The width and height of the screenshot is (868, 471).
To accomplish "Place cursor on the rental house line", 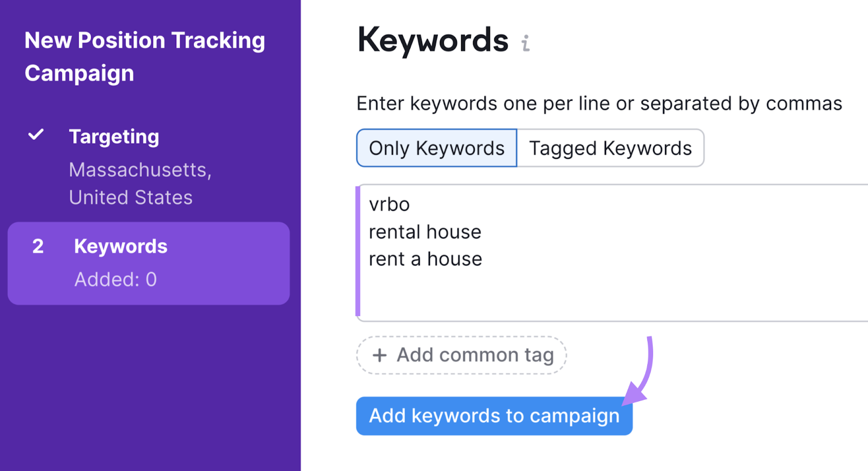I will pyautogui.click(x=425, y=232).
